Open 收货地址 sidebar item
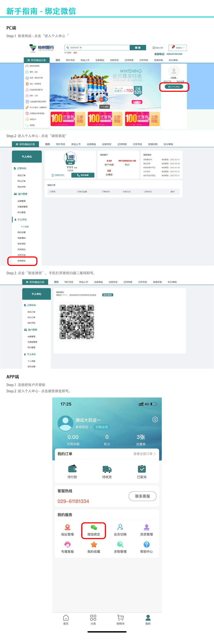214x644 pixels. (21, 250)
